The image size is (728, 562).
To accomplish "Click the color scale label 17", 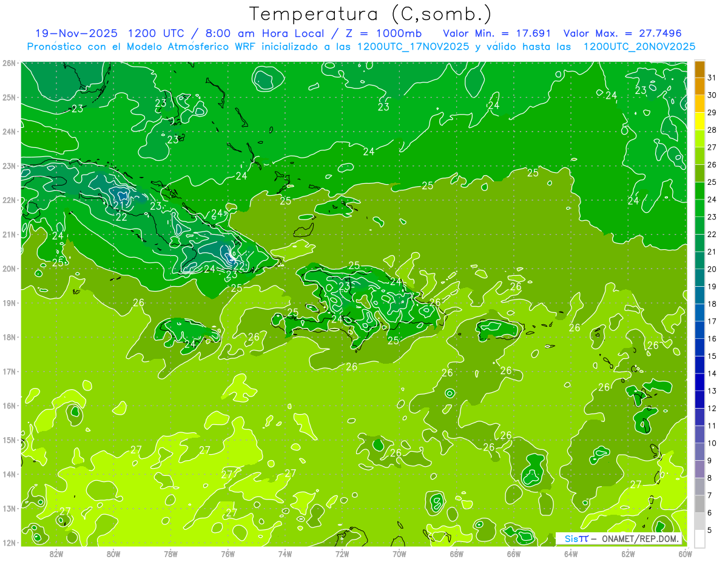I will point(712,321).
